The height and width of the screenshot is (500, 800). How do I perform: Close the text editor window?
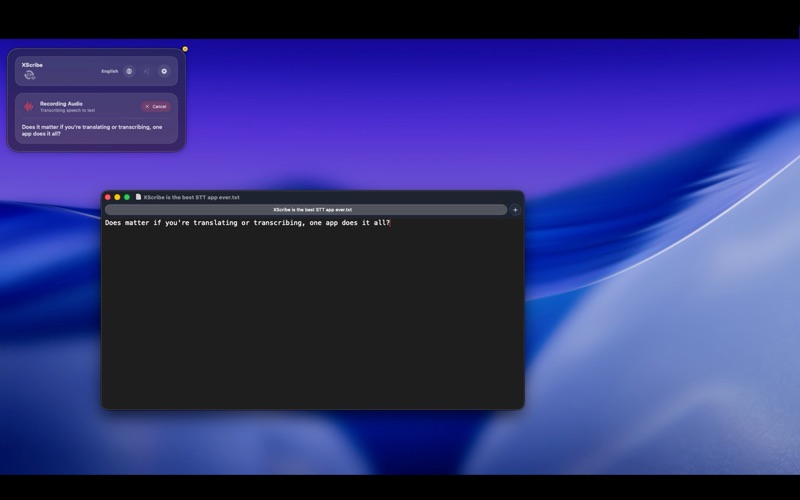[108, 197]
